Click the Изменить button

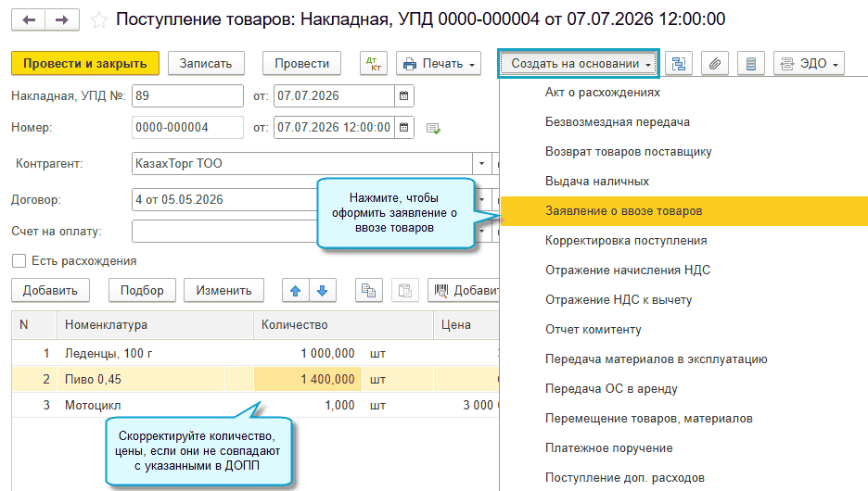(x=223, y=290)
